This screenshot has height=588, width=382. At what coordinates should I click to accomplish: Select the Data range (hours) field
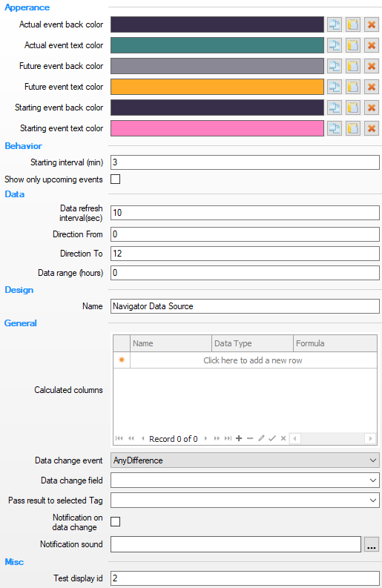[245, 273]
